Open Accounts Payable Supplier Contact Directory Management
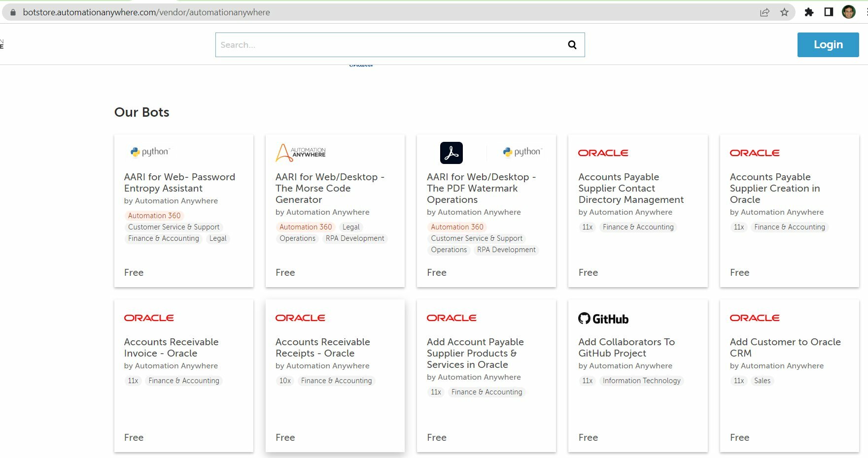Viewport: 868px width, 458px height. coord(631,188)
